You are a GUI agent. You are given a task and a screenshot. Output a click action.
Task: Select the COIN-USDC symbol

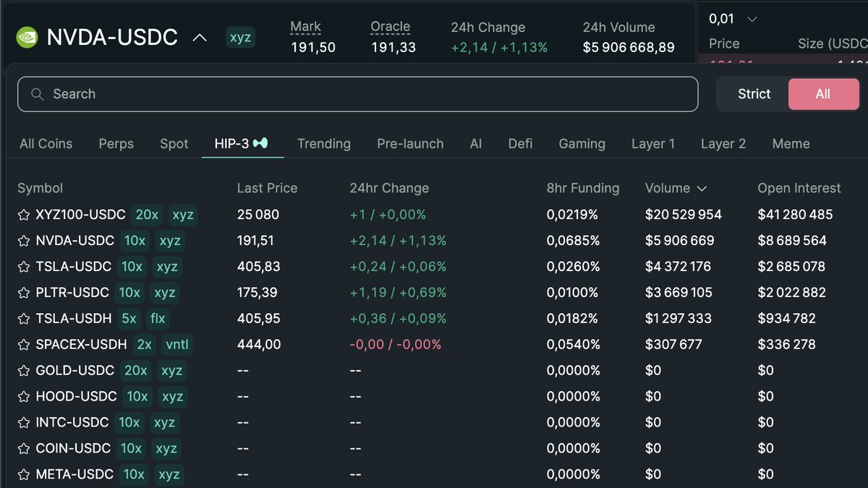click(74, 449)
